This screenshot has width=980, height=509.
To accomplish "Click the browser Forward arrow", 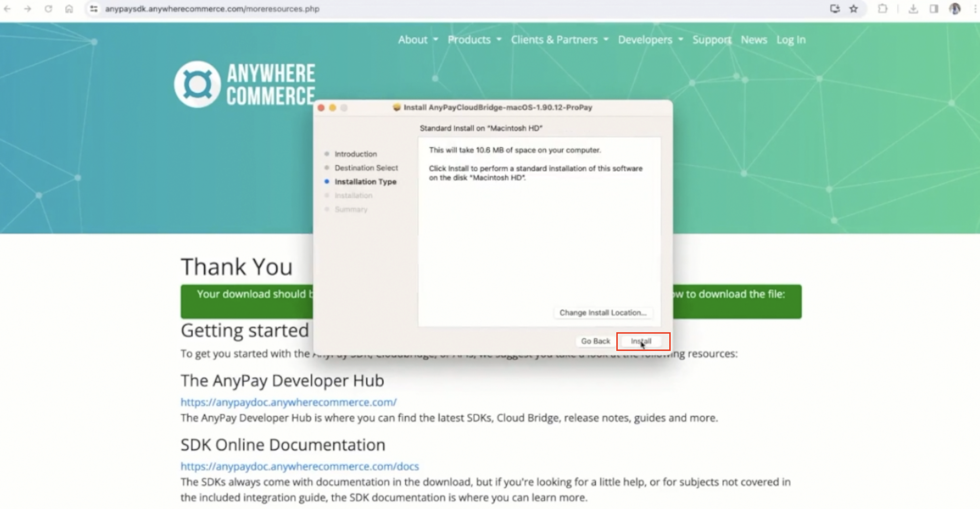I will pyautogui.click(x=28, y=9).
